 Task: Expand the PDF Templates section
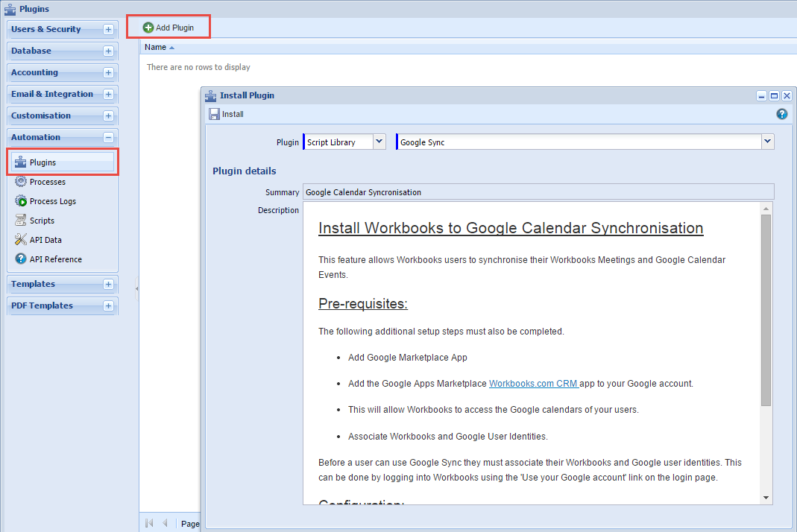click(x=108, y=306)
